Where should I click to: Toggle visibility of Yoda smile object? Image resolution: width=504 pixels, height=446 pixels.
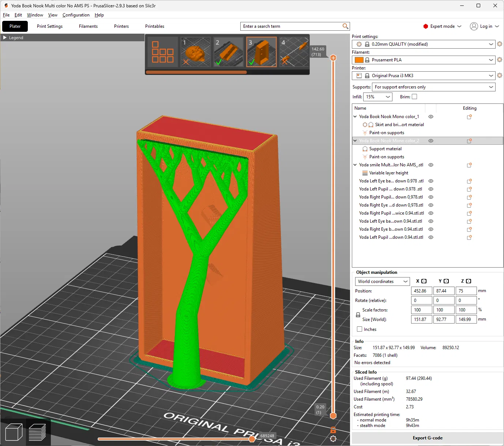pyautogui.click(x=431, y=165)
